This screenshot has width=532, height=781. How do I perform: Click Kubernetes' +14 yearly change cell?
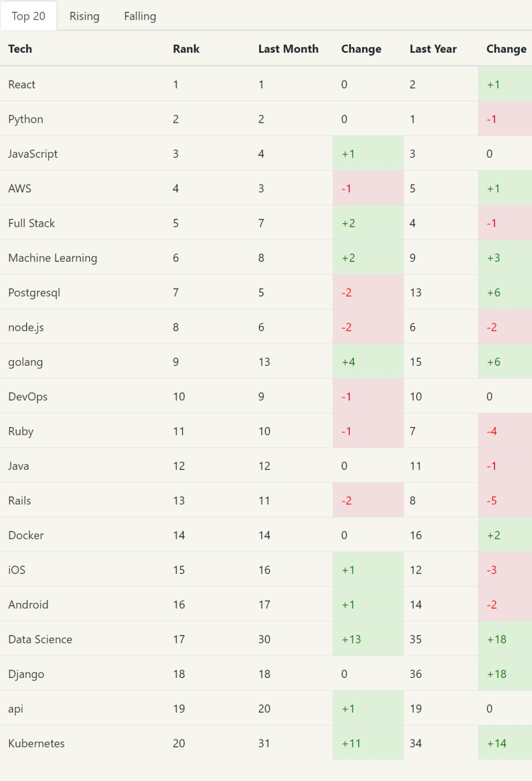tap(497, 744)
